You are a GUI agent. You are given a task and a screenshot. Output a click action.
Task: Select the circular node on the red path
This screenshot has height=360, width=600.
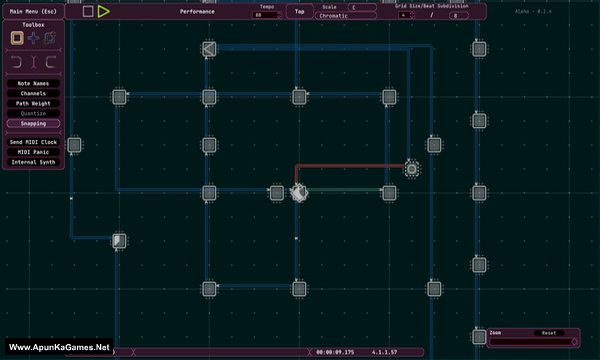(412, 169)
